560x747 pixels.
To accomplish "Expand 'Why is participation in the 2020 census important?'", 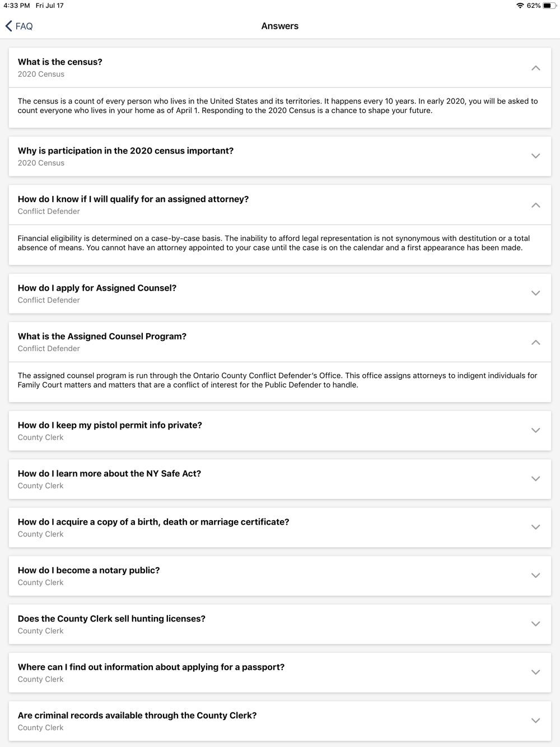I will pyautogui.click(x=535, y=156).
